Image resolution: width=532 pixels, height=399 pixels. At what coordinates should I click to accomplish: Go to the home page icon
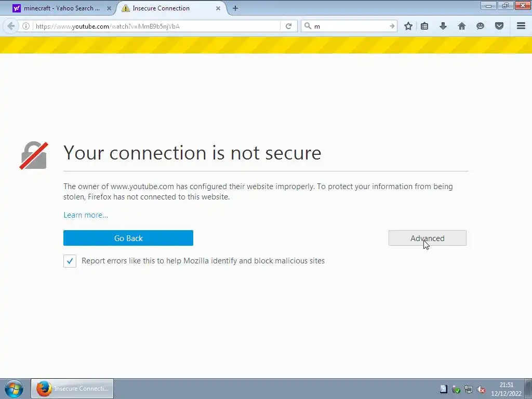(x=462, y=26)
